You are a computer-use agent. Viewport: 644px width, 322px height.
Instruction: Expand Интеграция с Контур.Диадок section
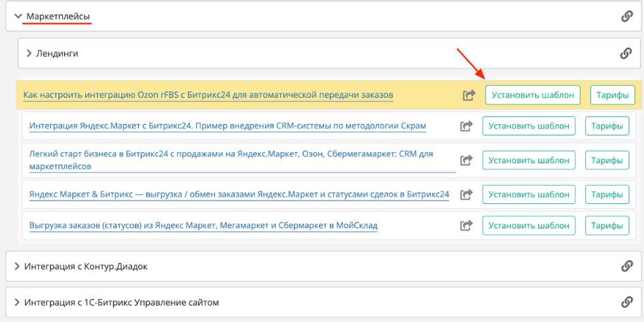(17, 266)
